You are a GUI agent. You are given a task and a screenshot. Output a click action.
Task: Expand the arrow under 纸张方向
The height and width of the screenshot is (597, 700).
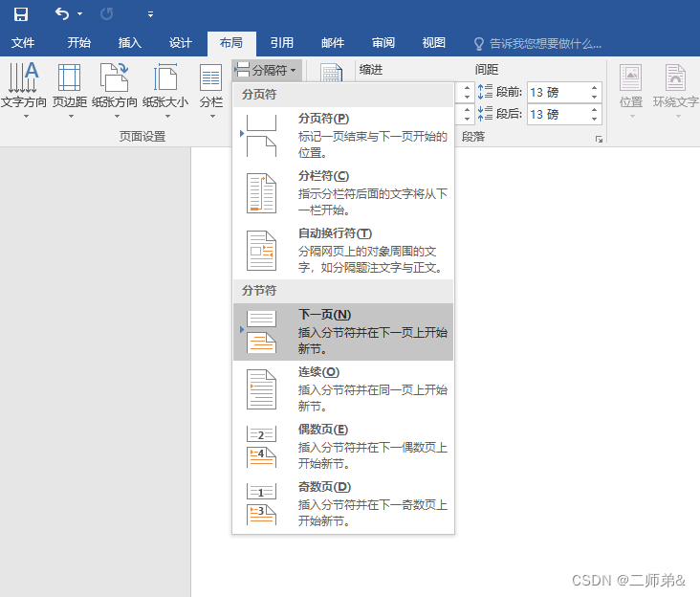pyautogui.click(x=117, y=117)
